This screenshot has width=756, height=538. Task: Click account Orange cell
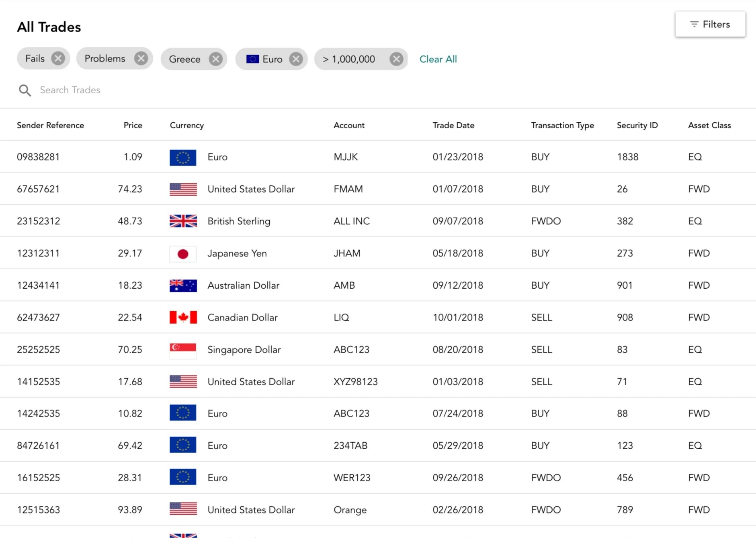point(350,510)
